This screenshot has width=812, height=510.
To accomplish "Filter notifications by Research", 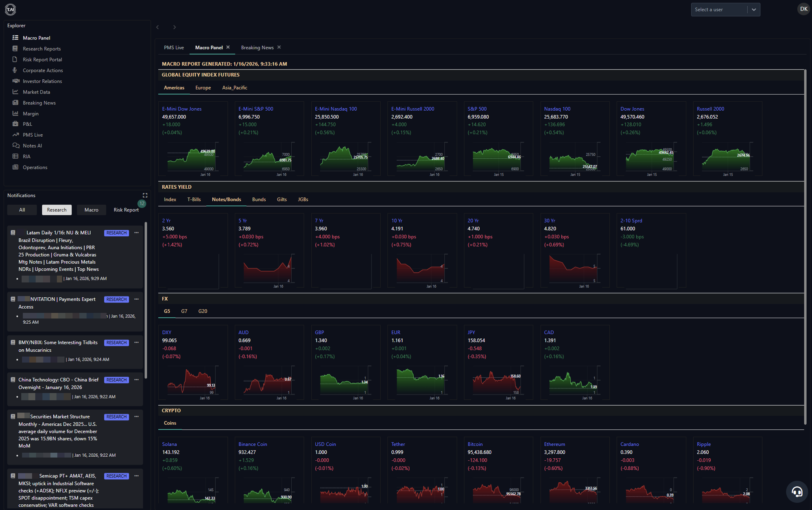I will tap(57, 210).
